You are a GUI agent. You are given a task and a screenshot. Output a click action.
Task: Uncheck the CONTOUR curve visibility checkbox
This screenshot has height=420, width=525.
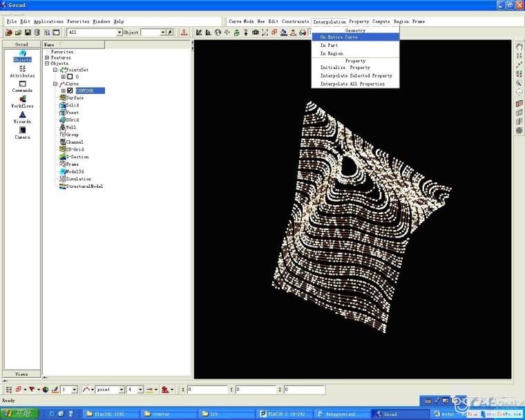tap(70, 90)
